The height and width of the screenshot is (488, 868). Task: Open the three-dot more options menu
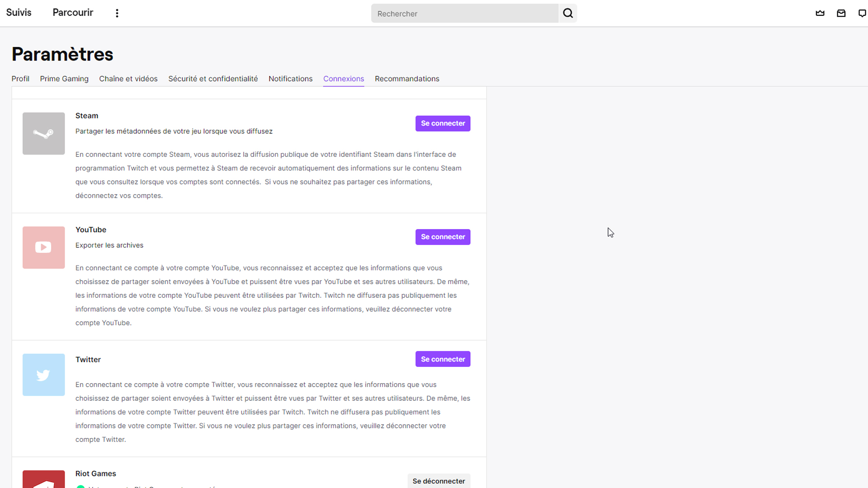tap(117, 13)
